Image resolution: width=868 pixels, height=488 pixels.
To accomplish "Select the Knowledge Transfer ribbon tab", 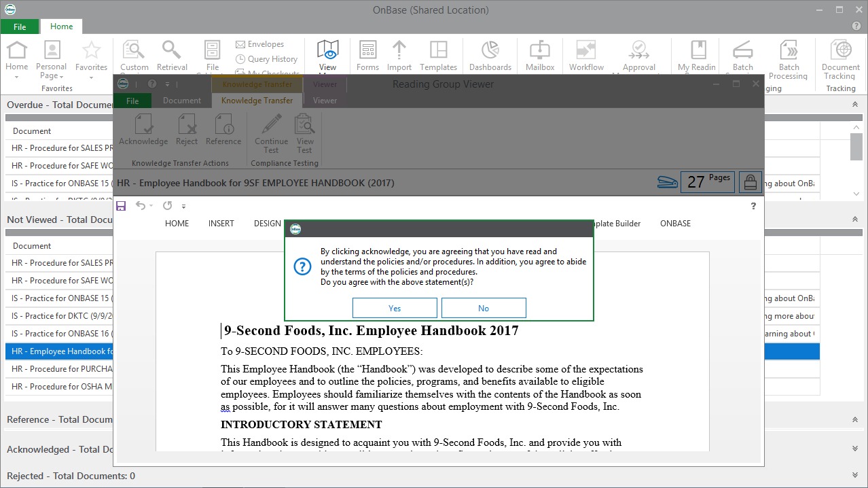I will 257,101.
